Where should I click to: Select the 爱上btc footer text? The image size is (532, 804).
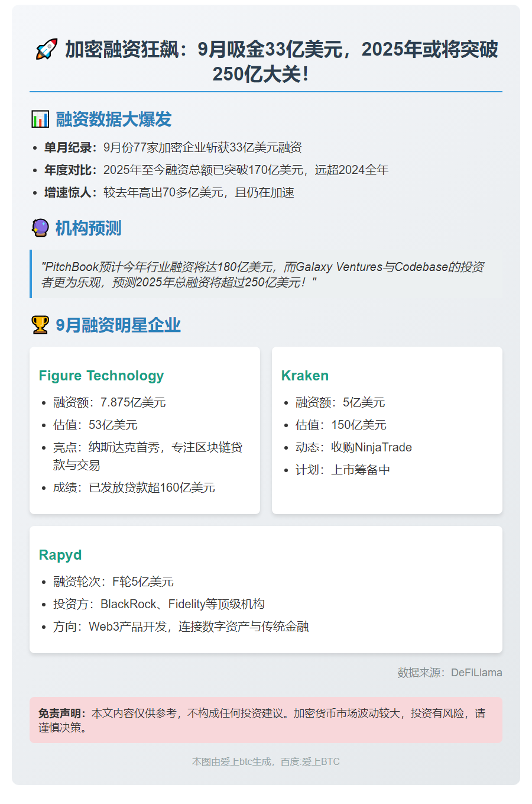coord(265,761)
